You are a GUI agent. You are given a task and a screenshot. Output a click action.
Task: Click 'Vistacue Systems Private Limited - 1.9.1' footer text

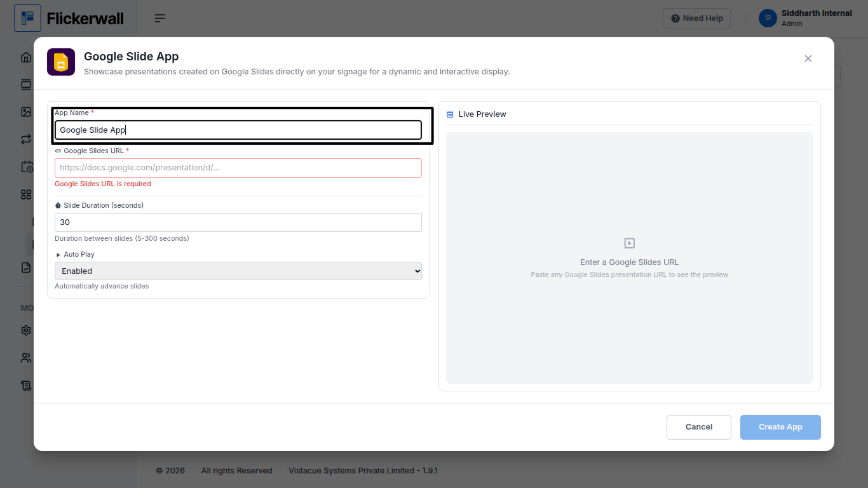click(x=363, y=471)
